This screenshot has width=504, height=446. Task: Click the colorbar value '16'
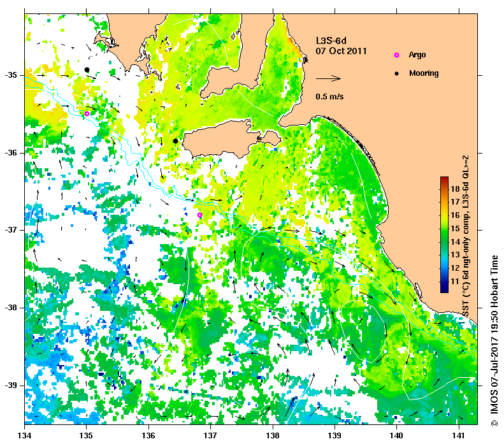tap(455, 215)
